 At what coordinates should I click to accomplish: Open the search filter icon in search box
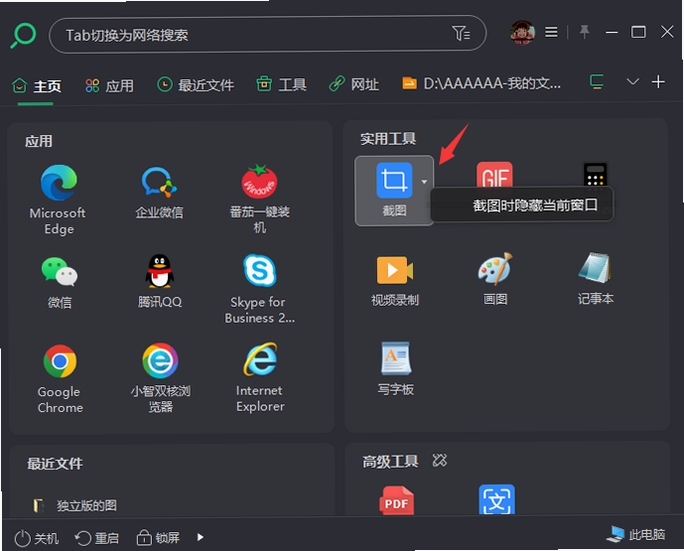click(461, 33)
